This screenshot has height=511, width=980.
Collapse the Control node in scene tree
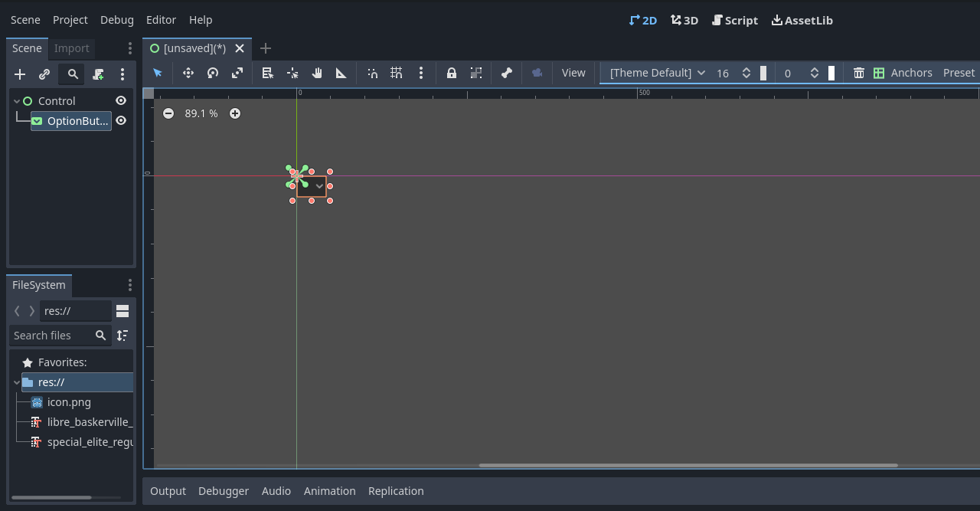(17, 101)
